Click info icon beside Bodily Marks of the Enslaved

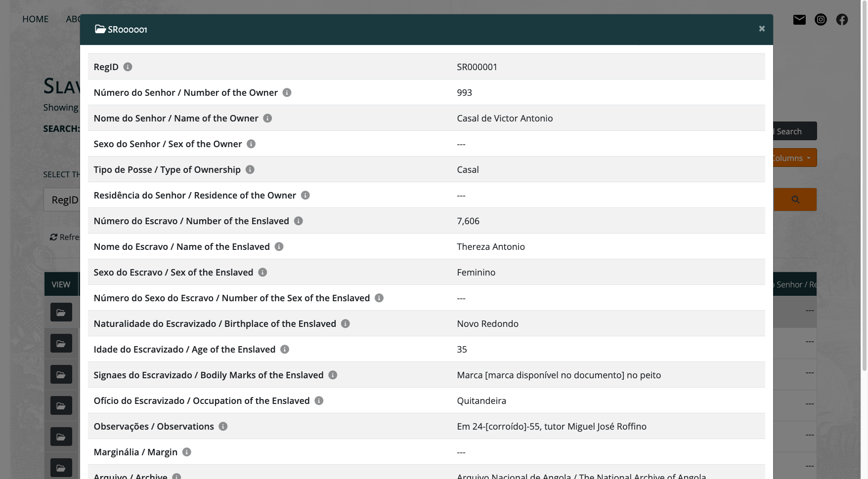(333, 375)
